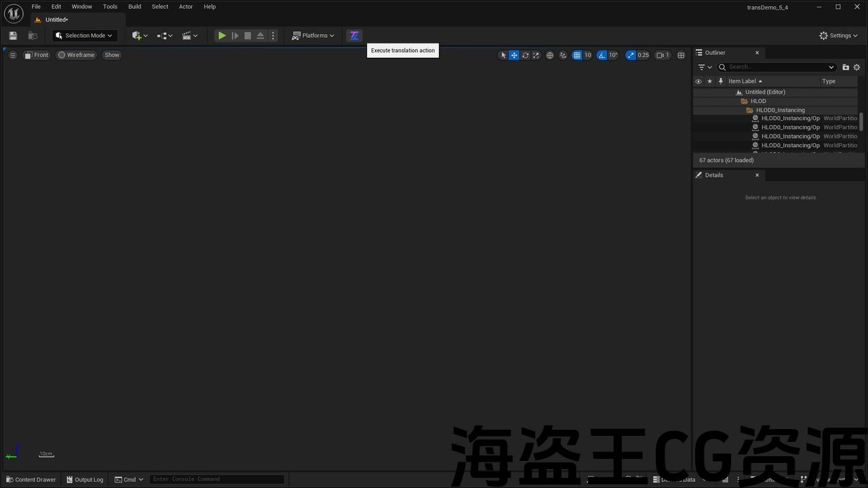Open the Content Drawer
Viewport: 868px width, 488px height.
(x=31, y=480)
